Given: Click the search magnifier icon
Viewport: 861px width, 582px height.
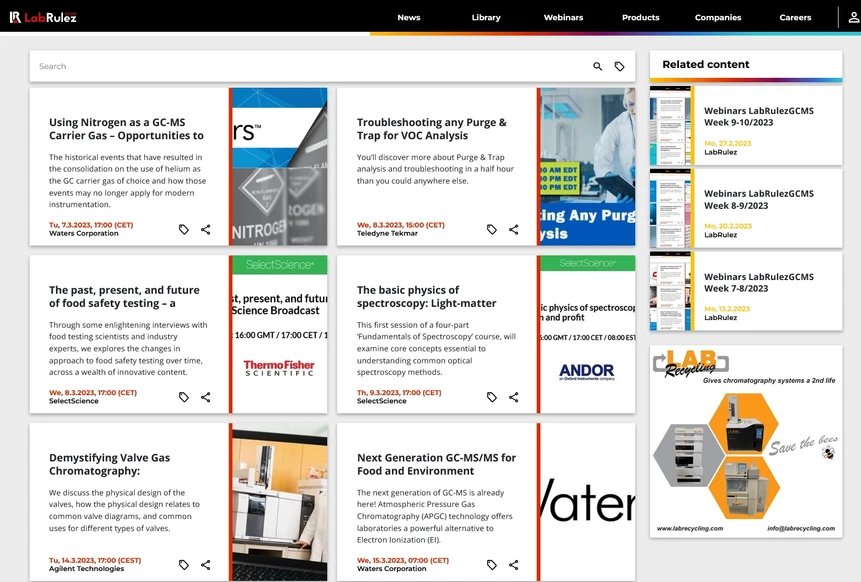Looking at the screenshot, I should point(597,66).
